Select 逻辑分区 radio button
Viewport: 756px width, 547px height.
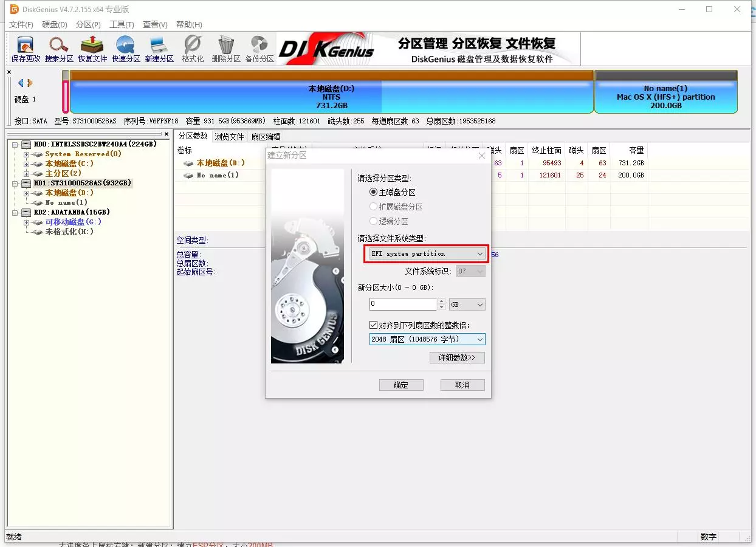[374, 221]
